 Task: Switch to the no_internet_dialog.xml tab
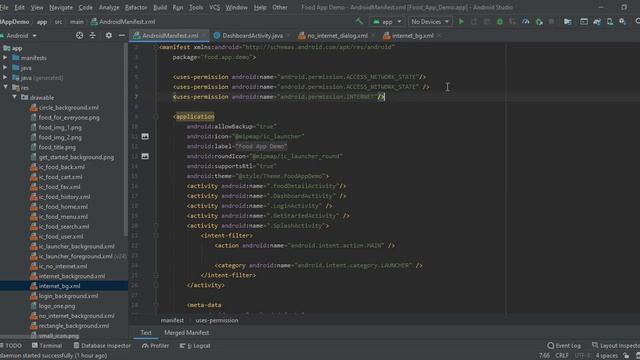pyautogui.click(x=337, y=36)
